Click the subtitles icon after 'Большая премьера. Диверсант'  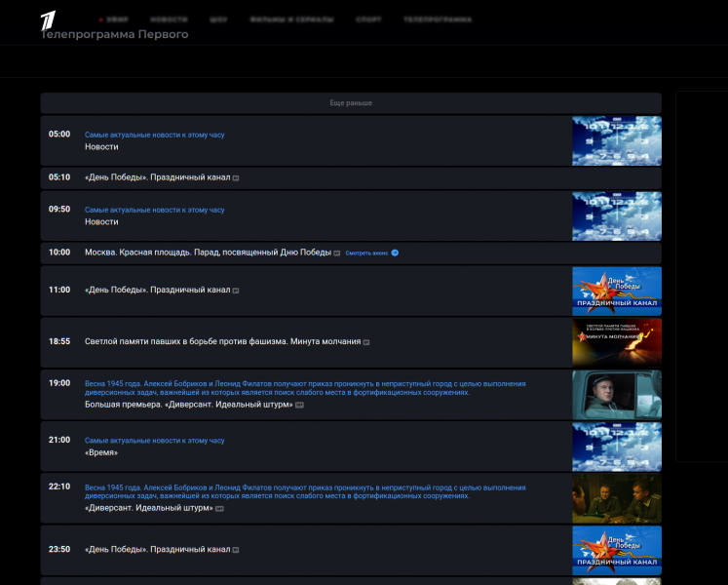click(299, 405)
